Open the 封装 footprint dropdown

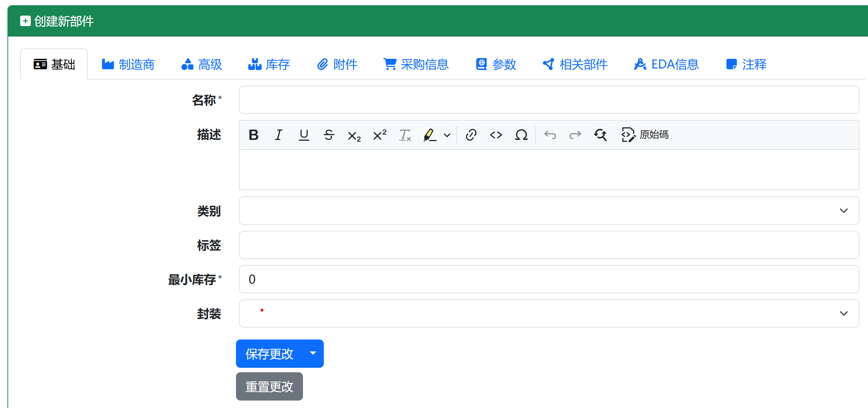(843, 313)
